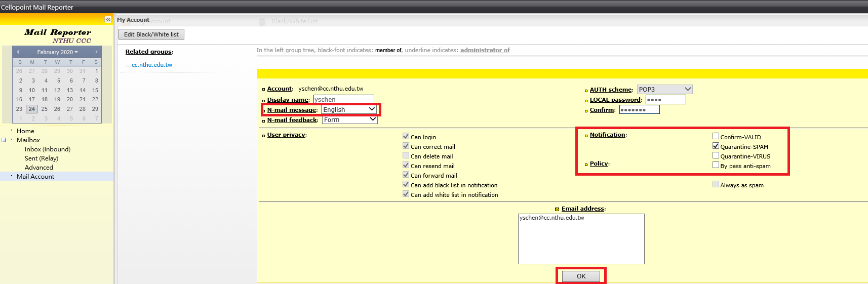868x284 pixels.
Task: Go to previous month in calendar
Action: (x=18, y=52)
